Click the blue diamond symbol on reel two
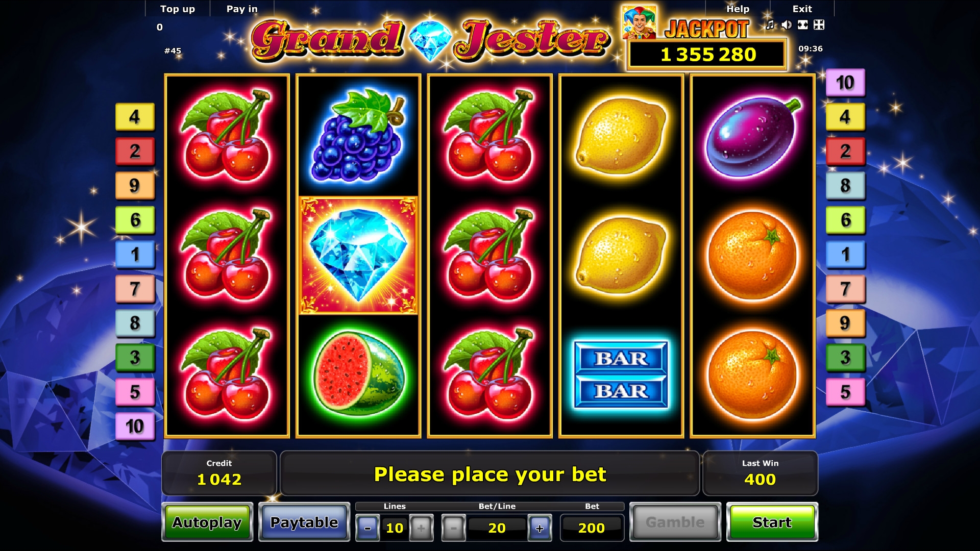Image resolution: width=980 pixels, height=551 pixels. coord(358,255)
